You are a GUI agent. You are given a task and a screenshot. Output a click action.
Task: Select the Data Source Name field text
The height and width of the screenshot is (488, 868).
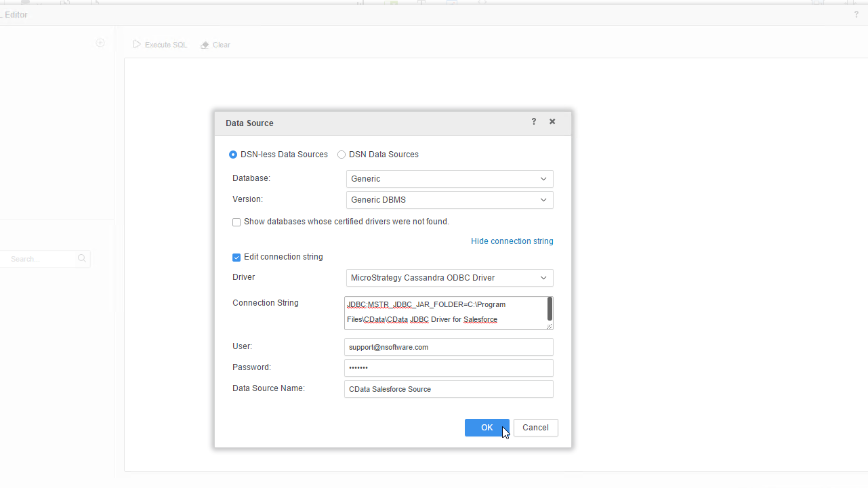click(x=449, y=388)
